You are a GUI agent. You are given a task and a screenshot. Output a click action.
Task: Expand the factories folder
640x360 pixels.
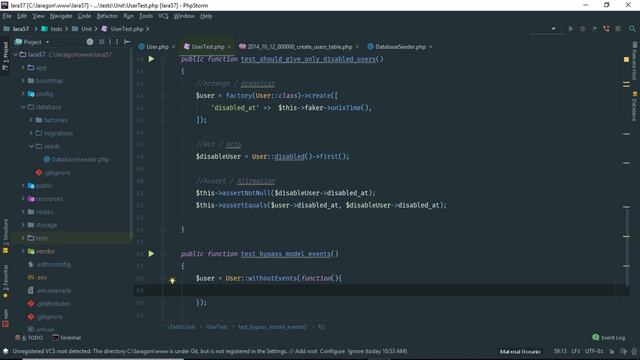click(x=31, y=120)
